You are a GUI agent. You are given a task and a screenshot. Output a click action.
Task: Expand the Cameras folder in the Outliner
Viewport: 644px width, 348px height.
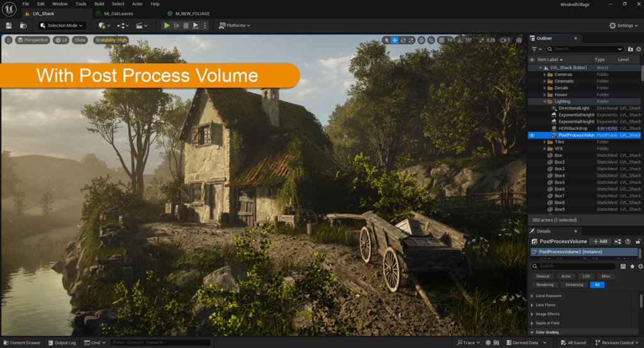click(545, 74)
